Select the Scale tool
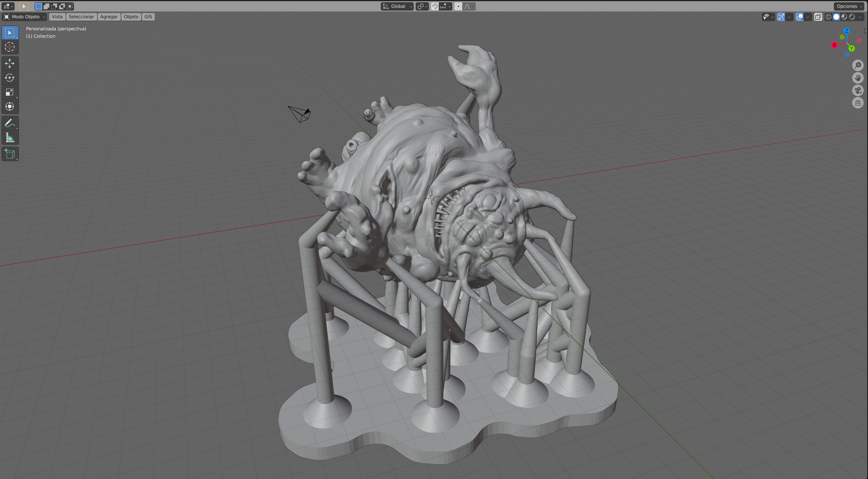 point(10,92)
